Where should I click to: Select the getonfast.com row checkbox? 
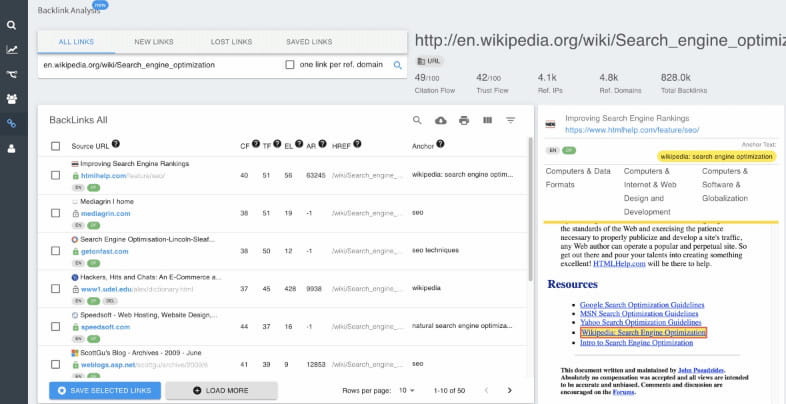56,251
